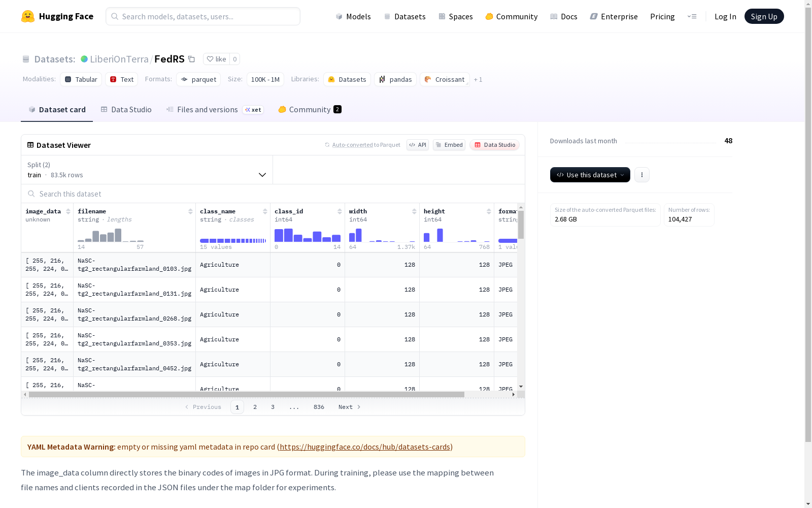Click the table's horizontal scrollbar
This screenshot has width=812, height=508.
click(x=247, y=394)
